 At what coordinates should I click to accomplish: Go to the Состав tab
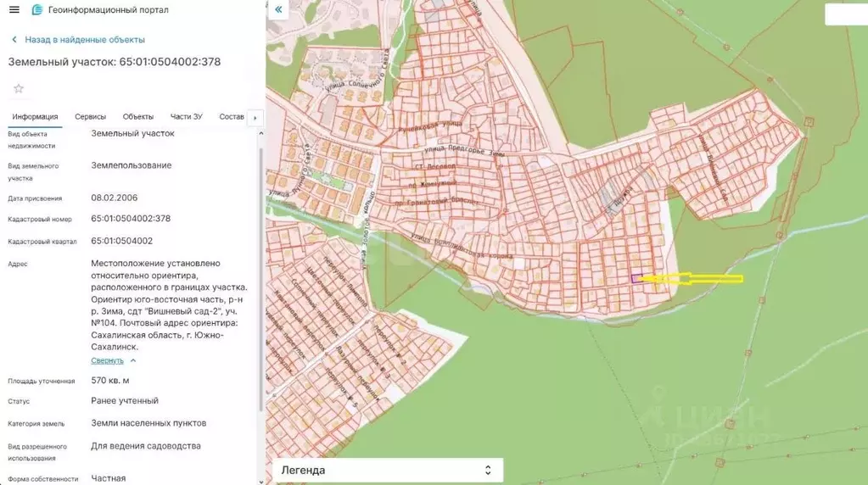[231, 117]
